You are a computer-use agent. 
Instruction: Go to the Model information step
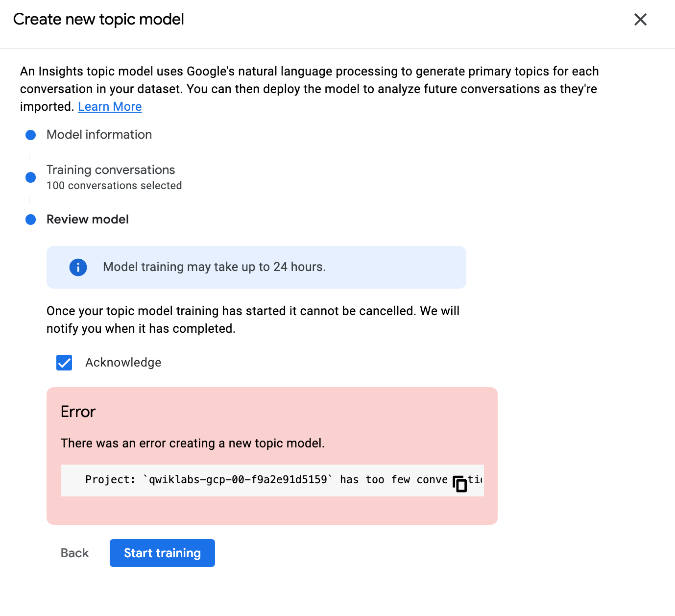tap(99, 135)
